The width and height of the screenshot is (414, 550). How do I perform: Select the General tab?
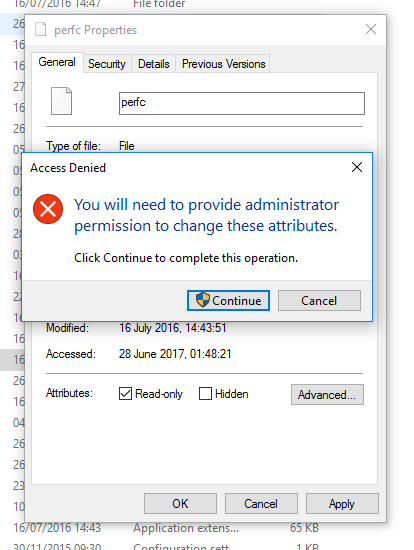click(x=57, y=62)
